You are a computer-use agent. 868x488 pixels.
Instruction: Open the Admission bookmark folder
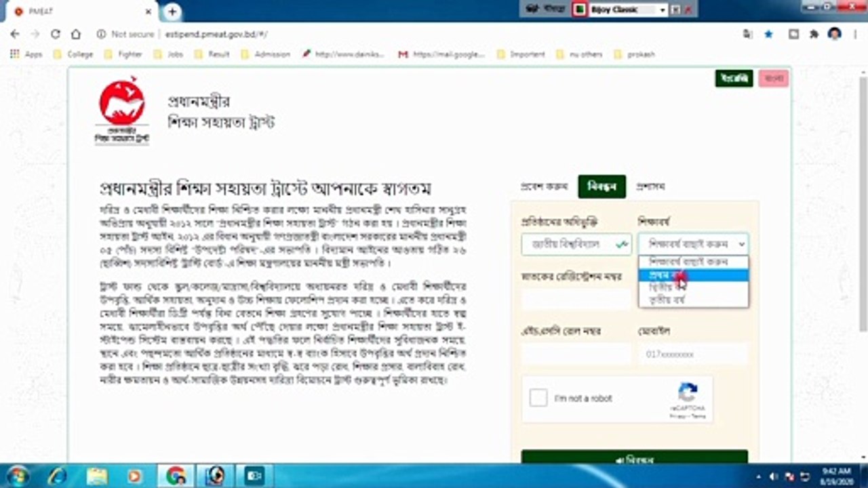pos(265,54)
